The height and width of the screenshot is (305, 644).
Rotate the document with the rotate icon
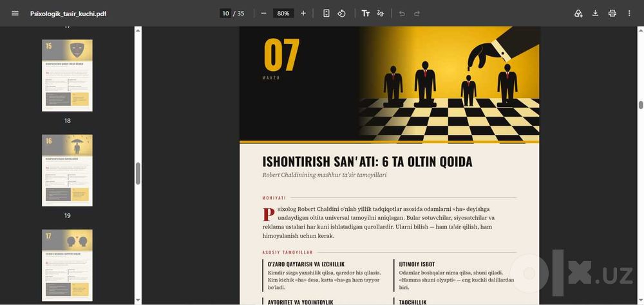(x=341, y=13)
